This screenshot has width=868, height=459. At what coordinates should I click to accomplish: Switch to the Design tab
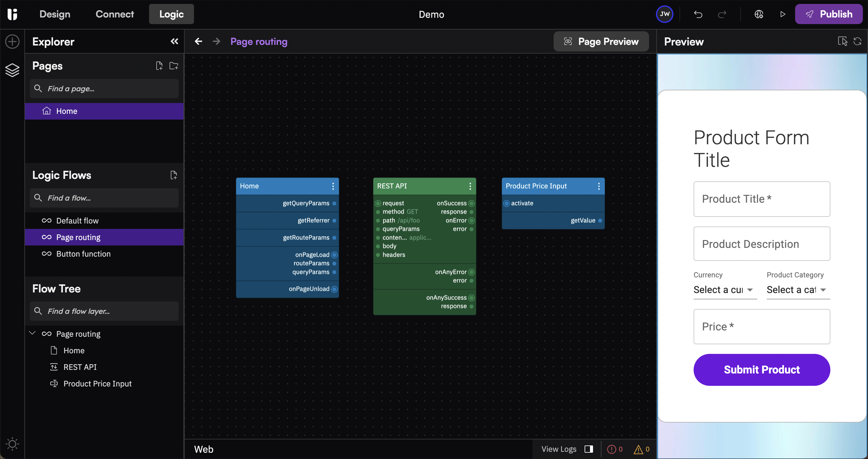55,14
